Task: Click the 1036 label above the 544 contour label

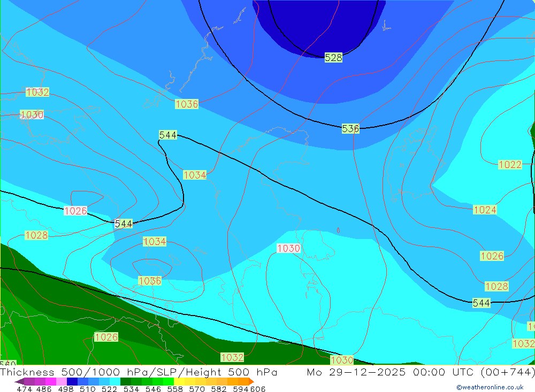Action: pyautogui.click(x=187, y=104)
